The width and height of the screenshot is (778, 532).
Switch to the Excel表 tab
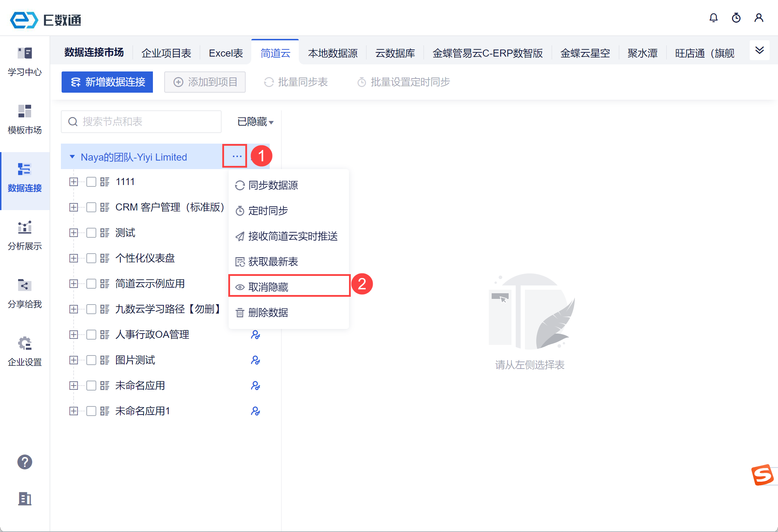coord(226,53)
